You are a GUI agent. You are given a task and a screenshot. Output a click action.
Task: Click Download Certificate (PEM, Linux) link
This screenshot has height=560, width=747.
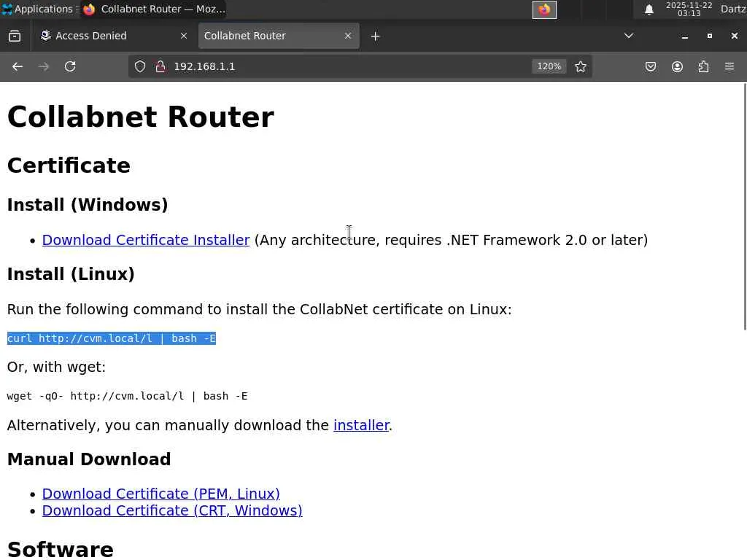161,494
